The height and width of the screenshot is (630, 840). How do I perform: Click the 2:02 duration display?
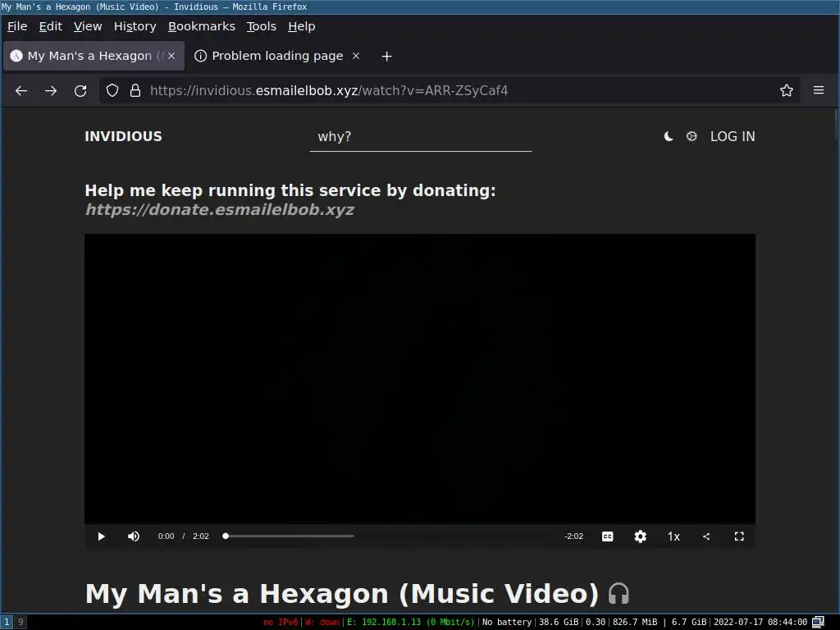pyautogui.click(x=201, y=536)
